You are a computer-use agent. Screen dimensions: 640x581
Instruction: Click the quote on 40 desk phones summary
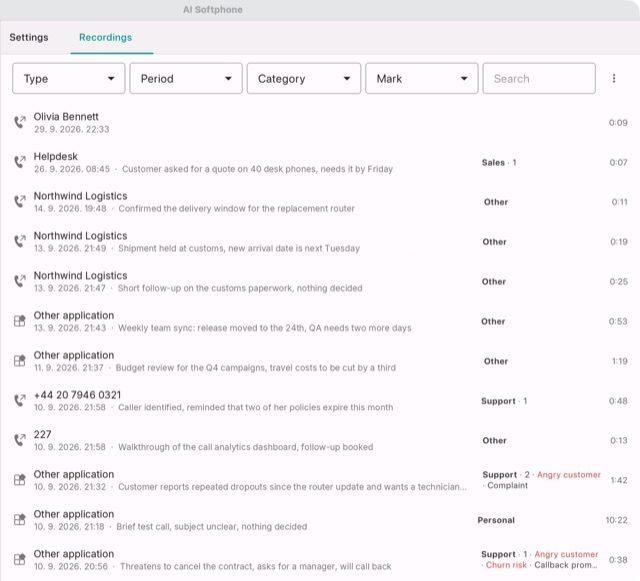pyautogui.click(x=258, y=169)
